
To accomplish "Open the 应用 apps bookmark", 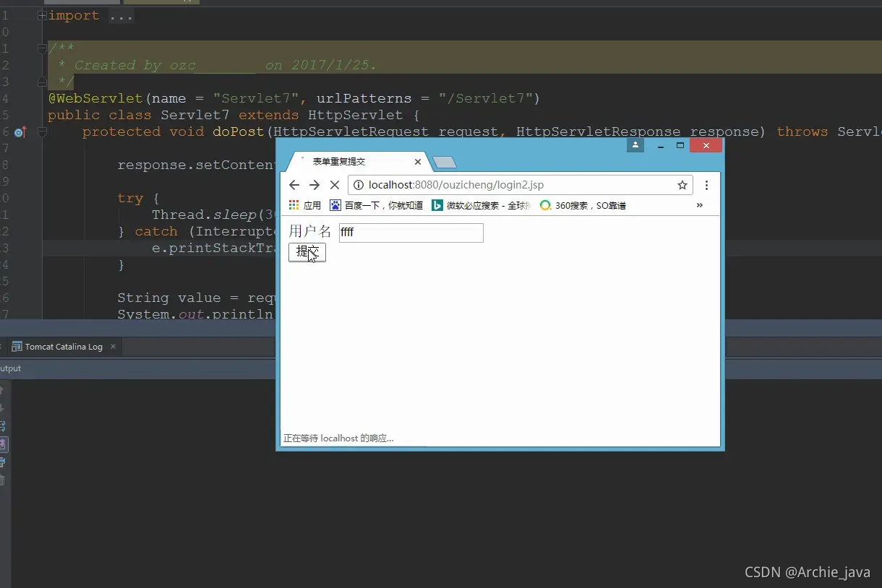I will (x=305, y=205).
